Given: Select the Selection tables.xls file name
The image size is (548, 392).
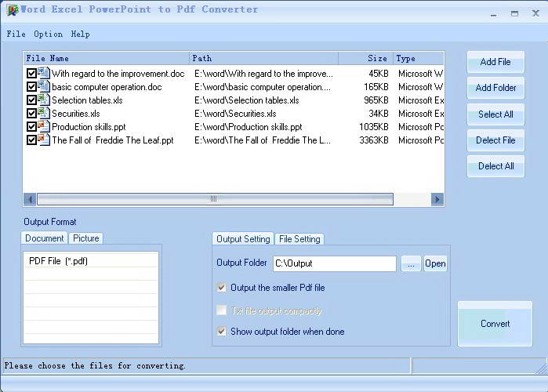Looking at the screenshot, I should (x=87, y=100).
